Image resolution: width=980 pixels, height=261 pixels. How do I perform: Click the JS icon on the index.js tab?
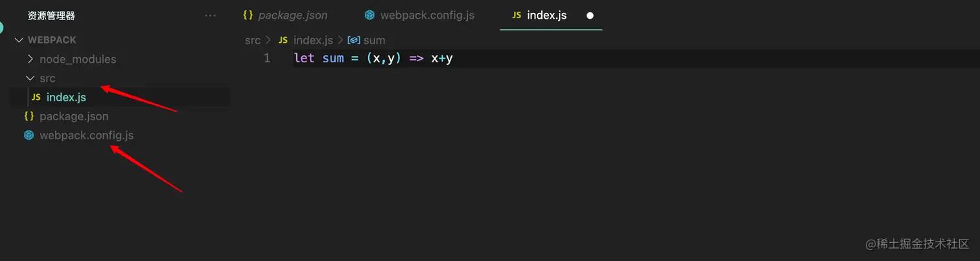coord(517,15)
